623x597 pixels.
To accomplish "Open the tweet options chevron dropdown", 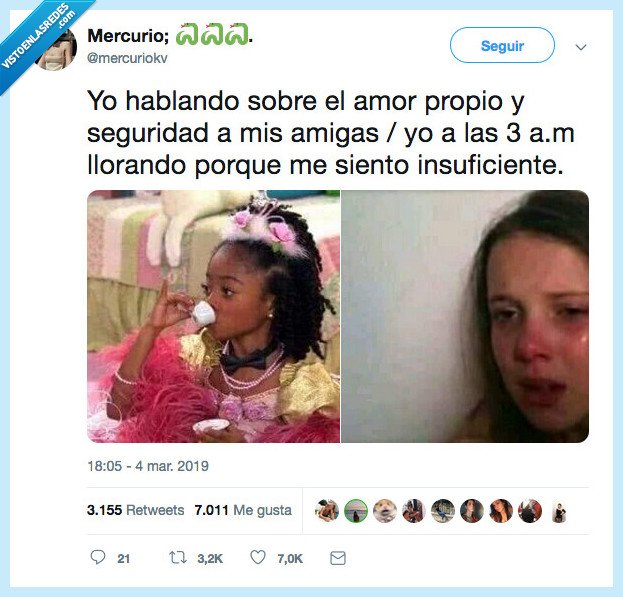I will [581, 47].
